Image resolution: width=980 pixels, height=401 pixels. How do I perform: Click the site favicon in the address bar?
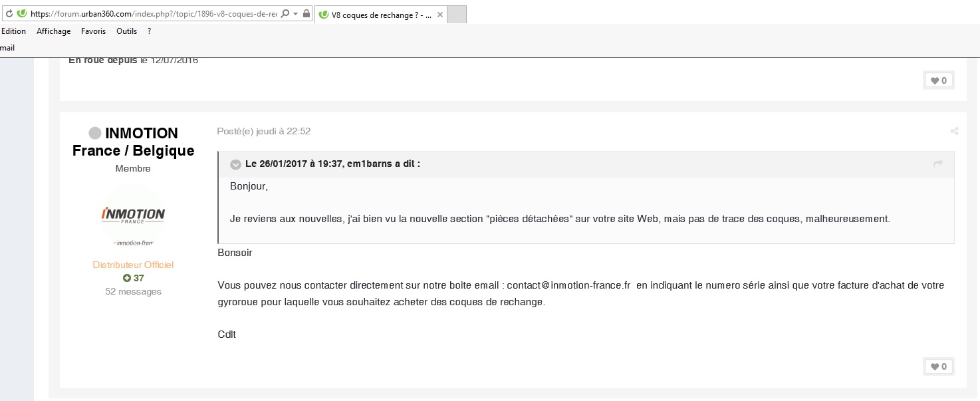coord(22,13)
